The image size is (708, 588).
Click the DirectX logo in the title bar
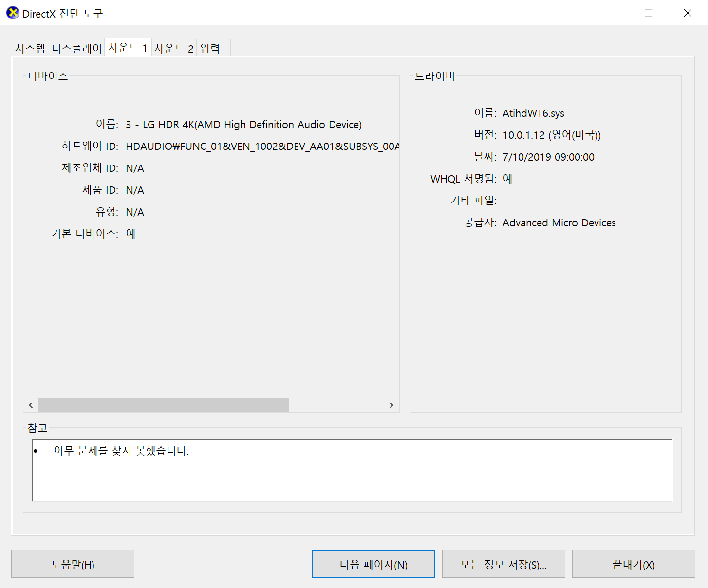[x=13, y=13]
